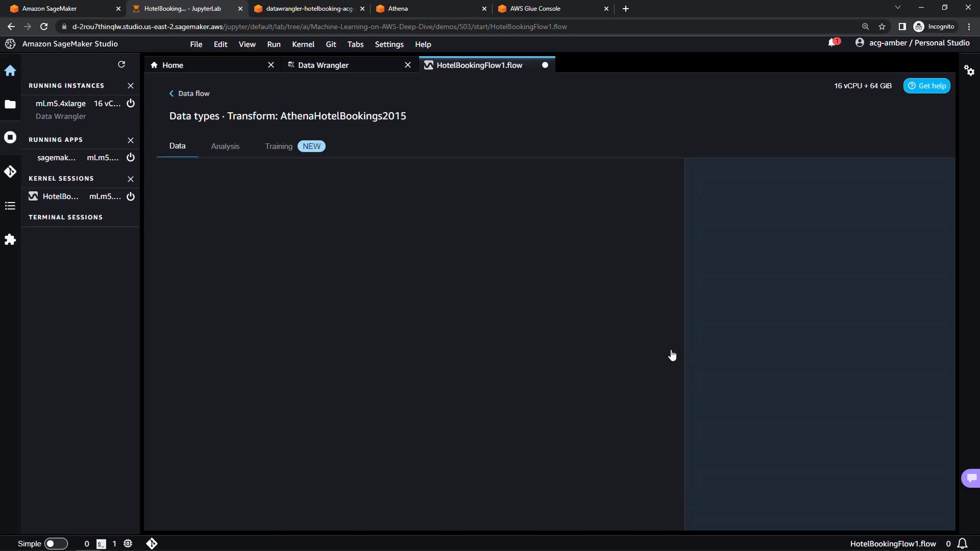The image size is (980, 551).
Task: Open the table of contents list icon
Action: coord(10,206)
